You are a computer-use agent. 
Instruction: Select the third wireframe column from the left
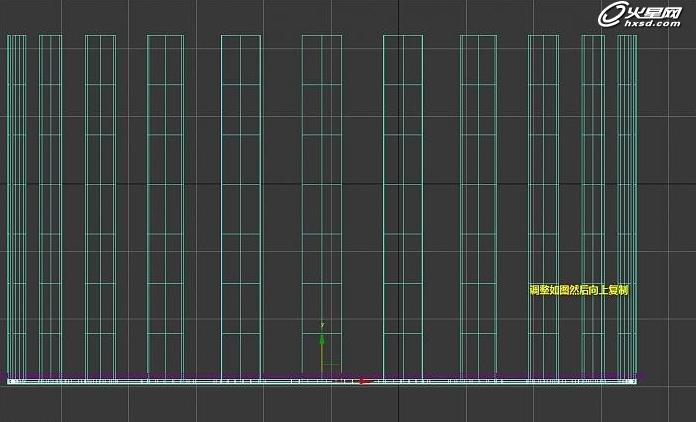point(100,200)
